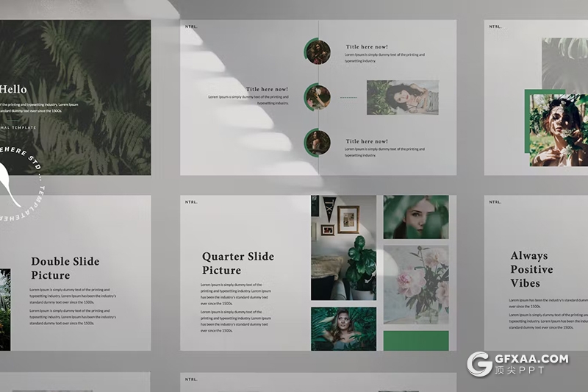Click the rectangular photo of woman lying down

tap(402, 97)
